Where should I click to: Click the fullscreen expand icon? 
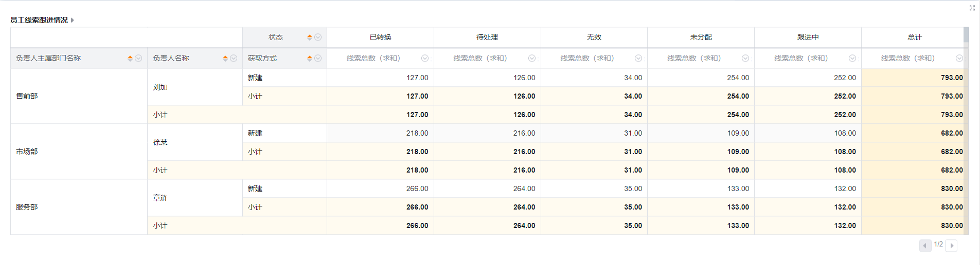(x=972, y=8)
